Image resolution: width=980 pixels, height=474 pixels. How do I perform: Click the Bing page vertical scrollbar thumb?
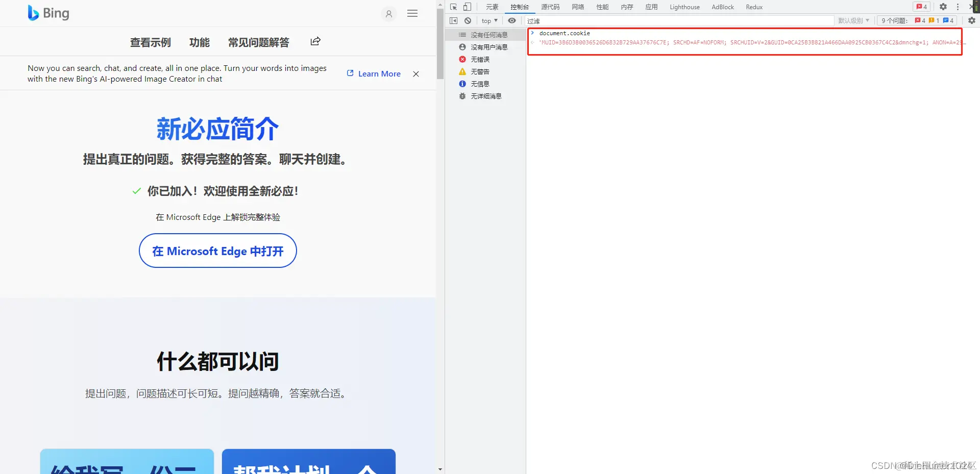440,43
